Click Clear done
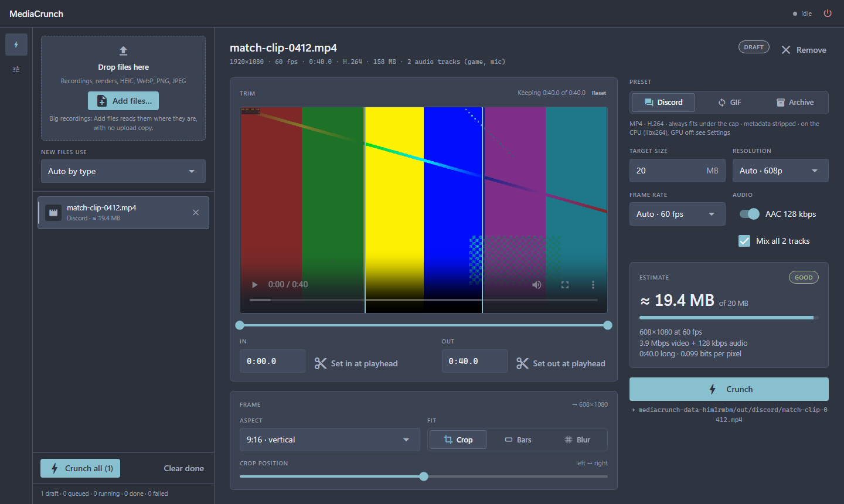844x504 pixels. click(x=184, y=468)
